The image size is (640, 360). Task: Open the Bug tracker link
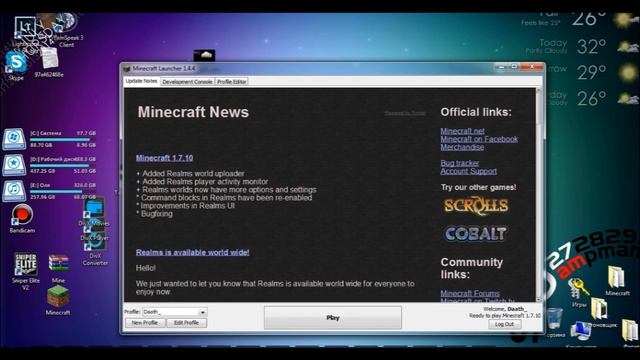[x=460, y=163]
